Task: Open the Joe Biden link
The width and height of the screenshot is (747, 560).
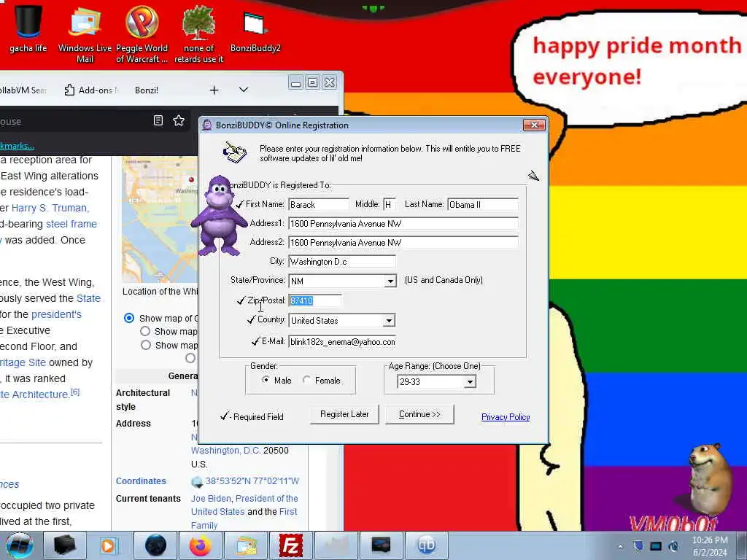Action: tap(211, 499)
